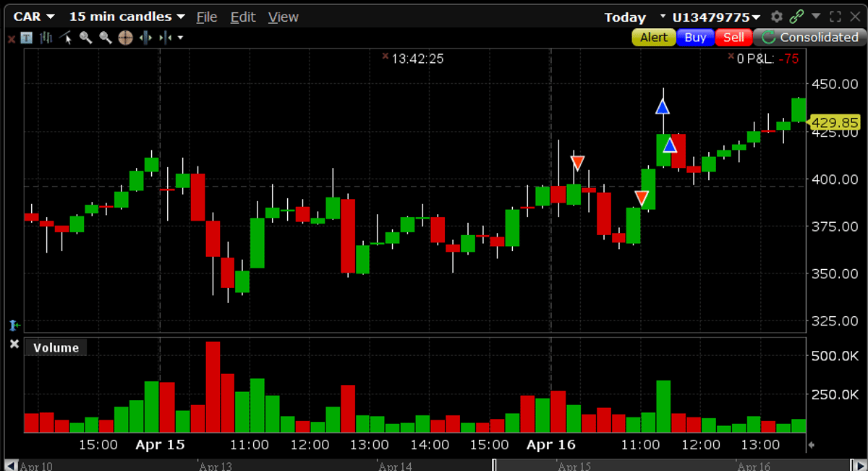
Task: Click the Zoom Out magnifier icon
Action: pos(105,37)
